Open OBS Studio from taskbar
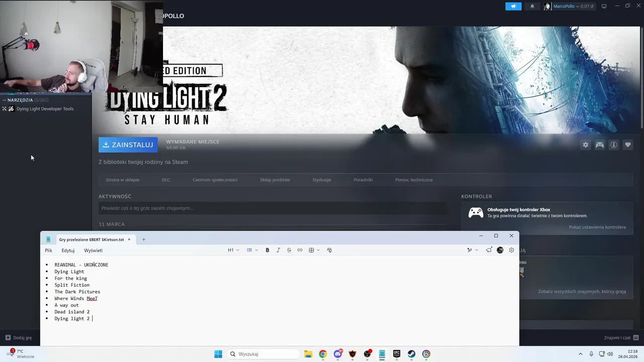This screenshot has height=362, width=644. point(367,354)
